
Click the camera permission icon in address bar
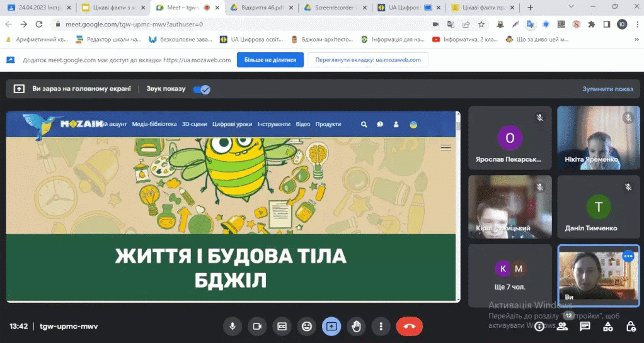click(x=436, y=25)
